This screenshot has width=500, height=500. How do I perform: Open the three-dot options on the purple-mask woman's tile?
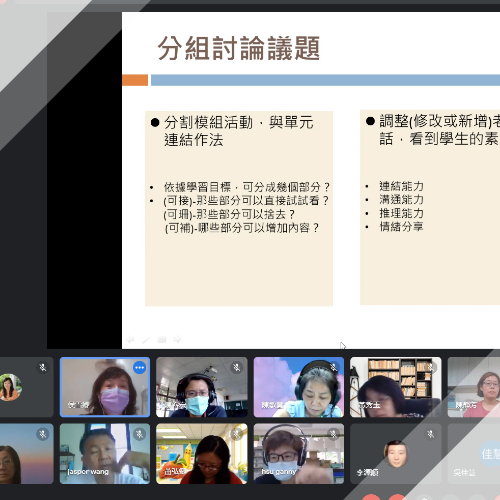[x=139, y=367]
